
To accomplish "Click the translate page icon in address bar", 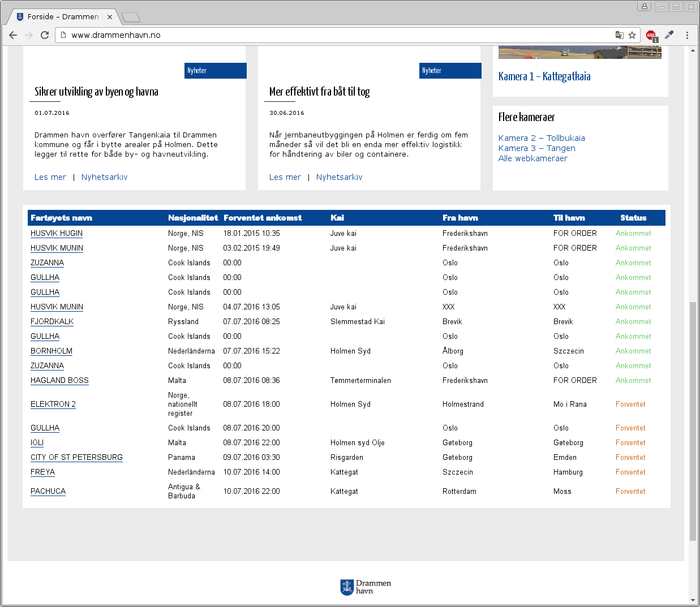I will coord(619,35).
